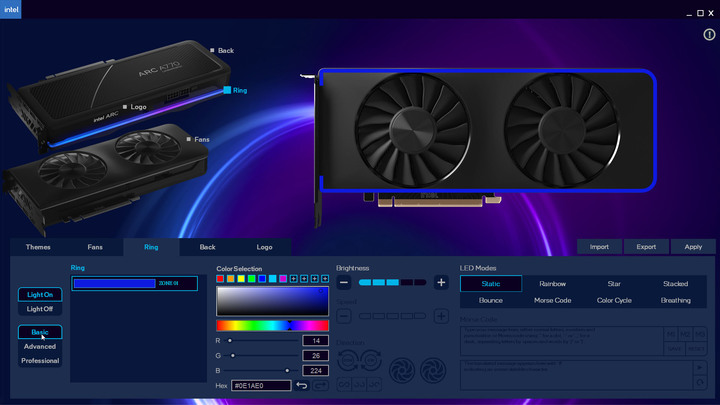Click the Hex field showing #0E1AE0
The height and width of the screenshot is (405, 720).
pyautogui.click(x=261, y=385)
